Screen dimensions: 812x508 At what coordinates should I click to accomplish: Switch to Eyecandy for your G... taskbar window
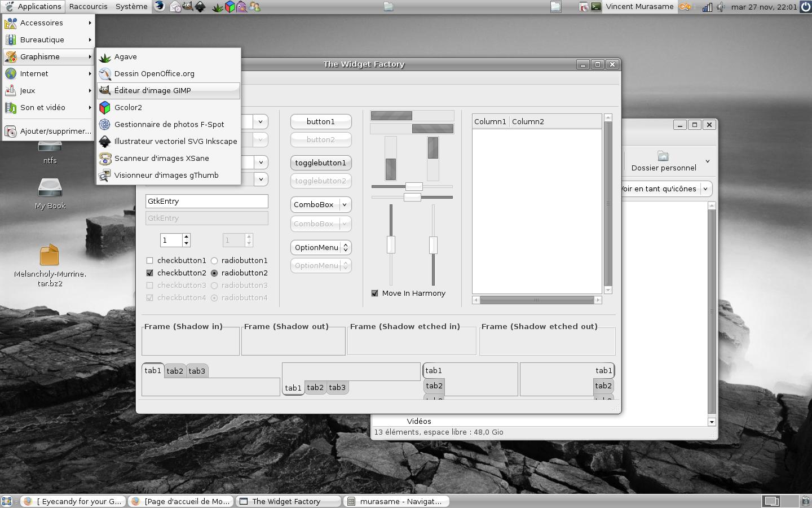pos(73,501)
